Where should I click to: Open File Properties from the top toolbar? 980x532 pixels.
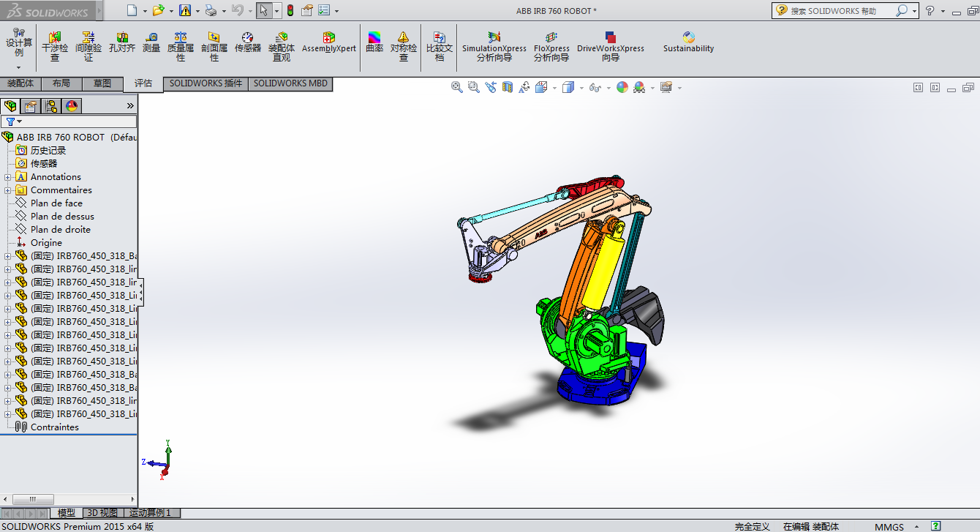307,10
